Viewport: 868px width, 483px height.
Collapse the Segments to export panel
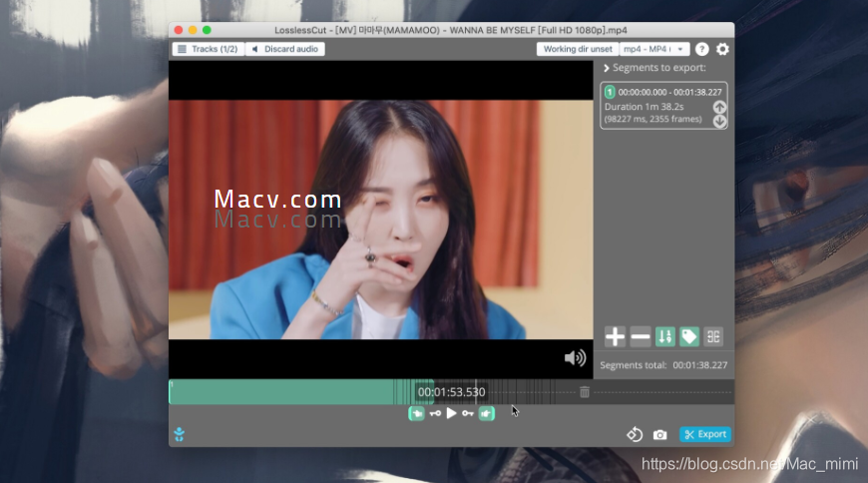tap(607, 68)
